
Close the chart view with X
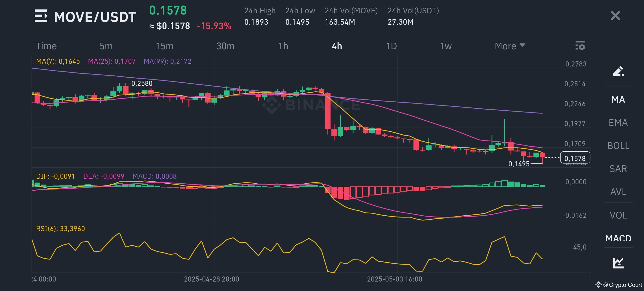point(615,16)
